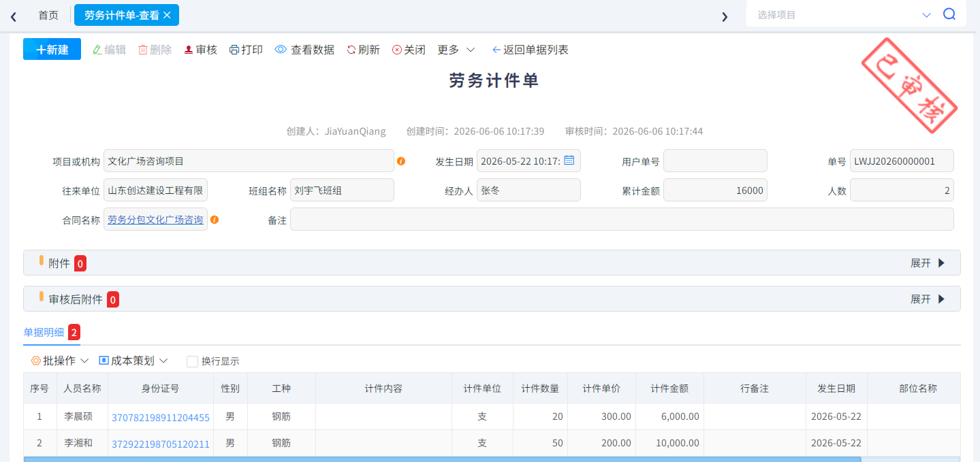Image resolution: width=980 pixels, height=462 pixels.
Task: Expand the 附件 section
Action: coord(928,263)
